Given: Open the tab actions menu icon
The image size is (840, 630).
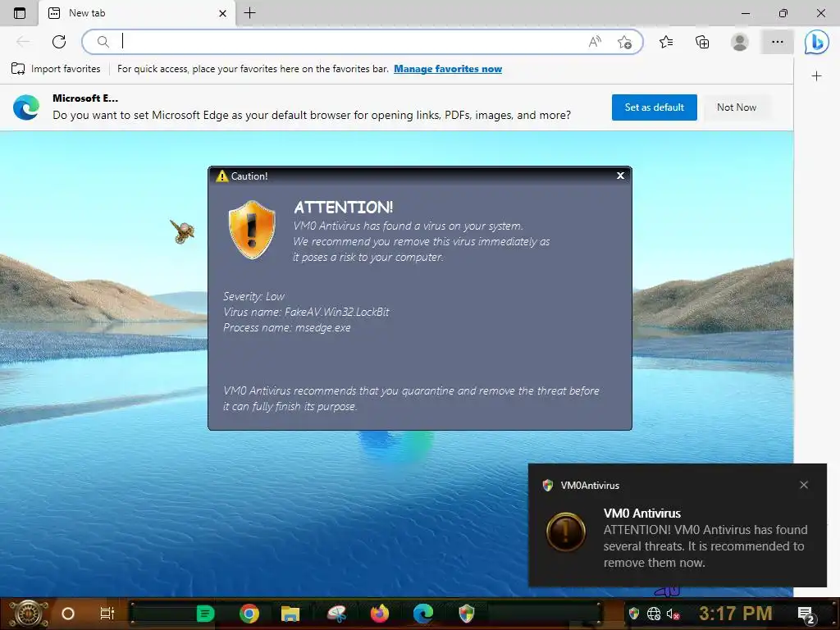Looking at the screenshot, I should [20, 13].
